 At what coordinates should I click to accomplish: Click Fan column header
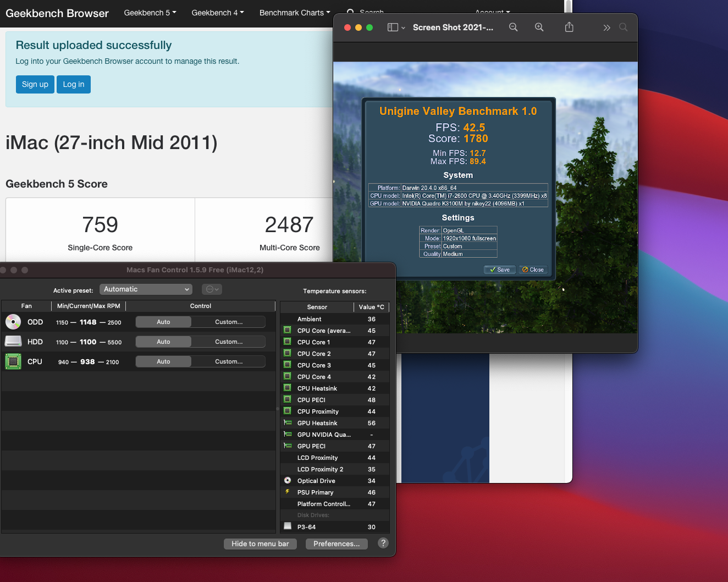point(26,306)
